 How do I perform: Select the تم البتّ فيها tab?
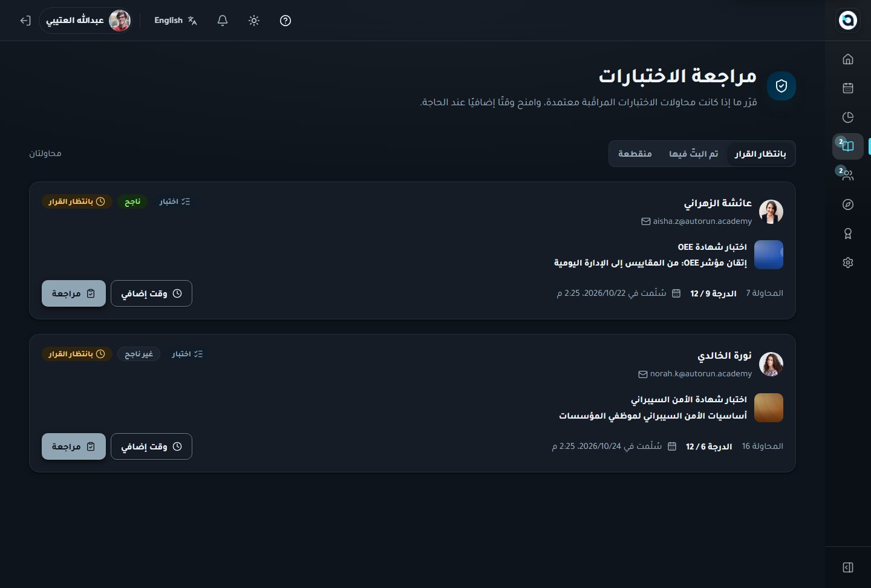(x=694, y=154)
